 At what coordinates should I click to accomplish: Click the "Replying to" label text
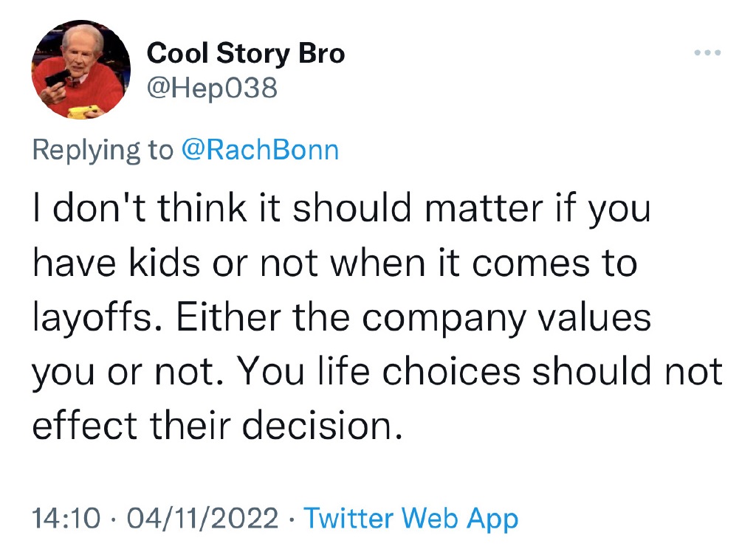[x=102, y=150]
